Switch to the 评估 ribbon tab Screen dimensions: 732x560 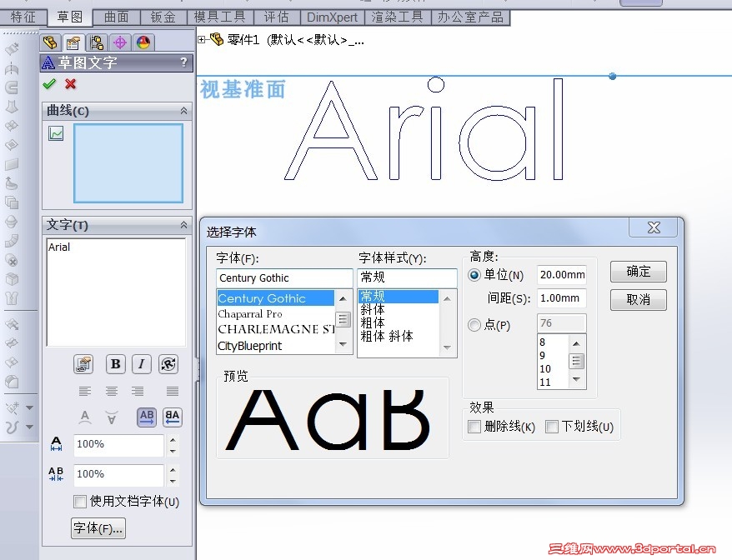278,17
